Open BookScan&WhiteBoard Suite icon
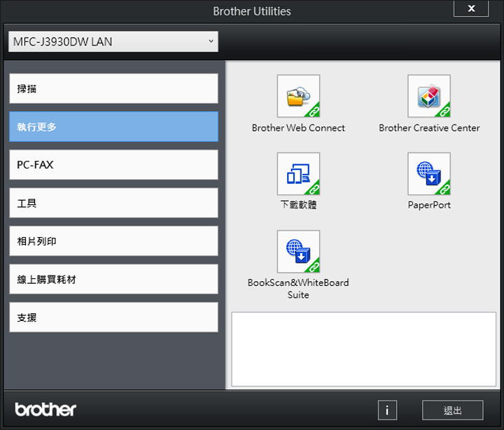Viewport: 504px width, 430px height. 298,252
